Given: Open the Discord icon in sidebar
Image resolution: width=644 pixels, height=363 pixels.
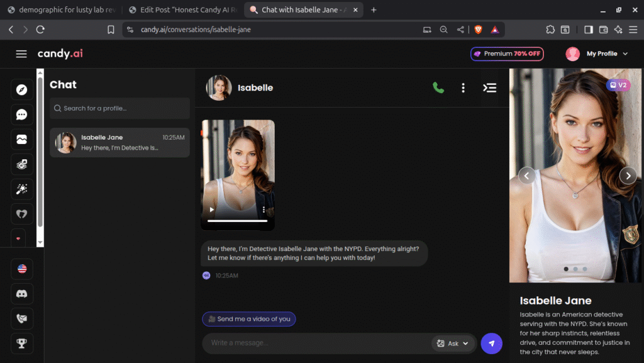Looking at the screenshot, I should coord(22,294).
